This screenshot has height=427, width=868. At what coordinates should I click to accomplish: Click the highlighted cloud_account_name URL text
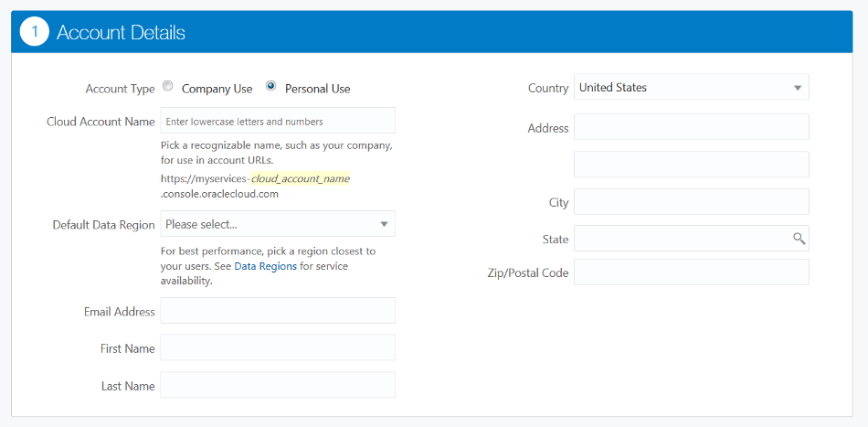tap(301, 179)
